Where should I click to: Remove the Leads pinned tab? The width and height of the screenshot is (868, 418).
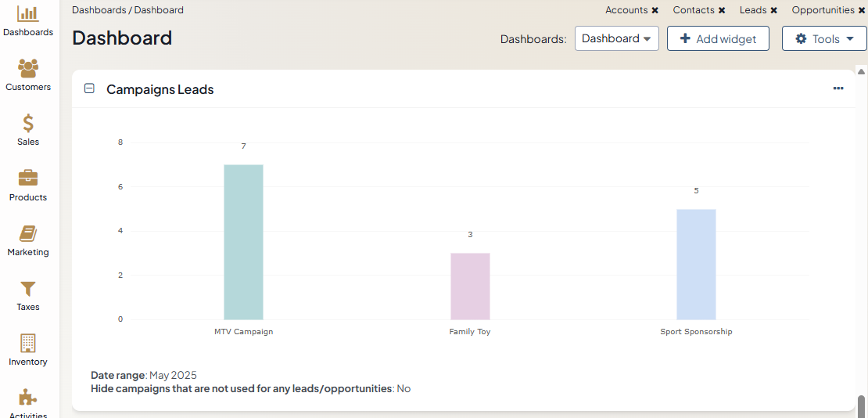click(774, 11)
